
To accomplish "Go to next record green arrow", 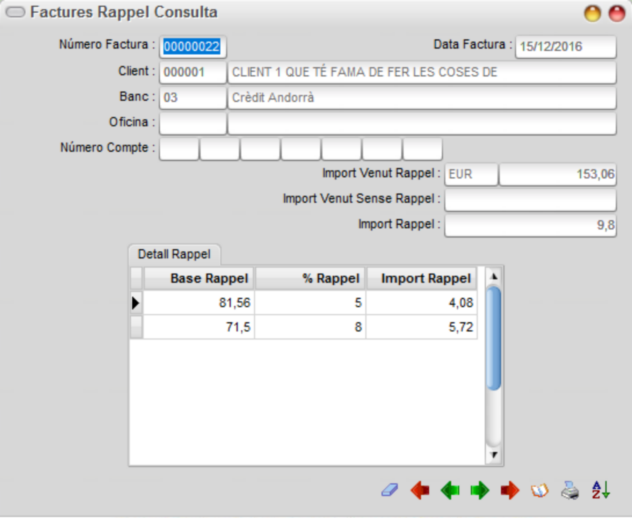I will (480, 490).
